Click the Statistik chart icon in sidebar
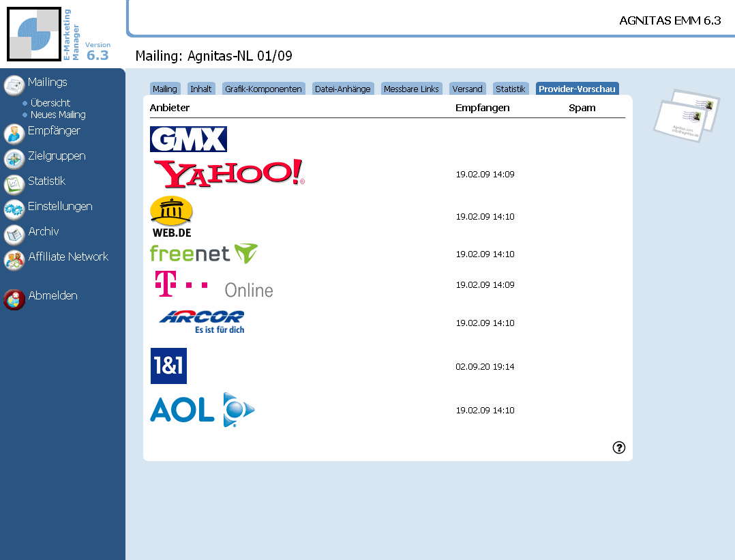 tap(14, 184)
